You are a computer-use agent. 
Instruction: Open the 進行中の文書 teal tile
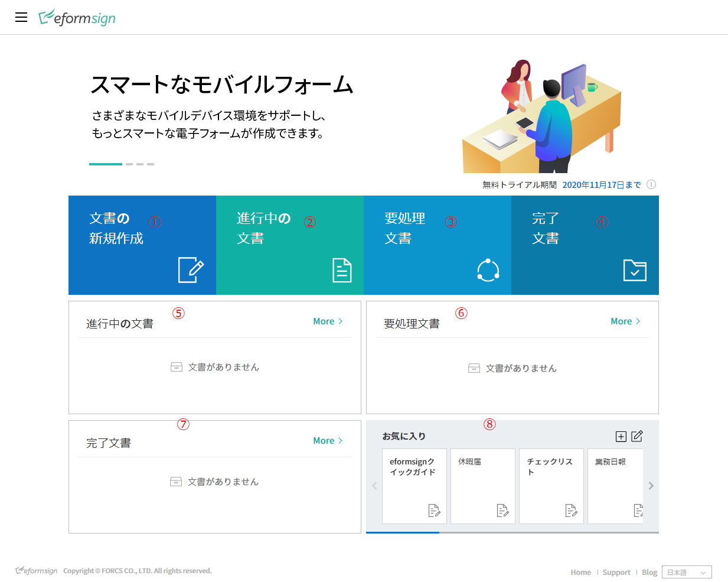click(x=290, y=245)
